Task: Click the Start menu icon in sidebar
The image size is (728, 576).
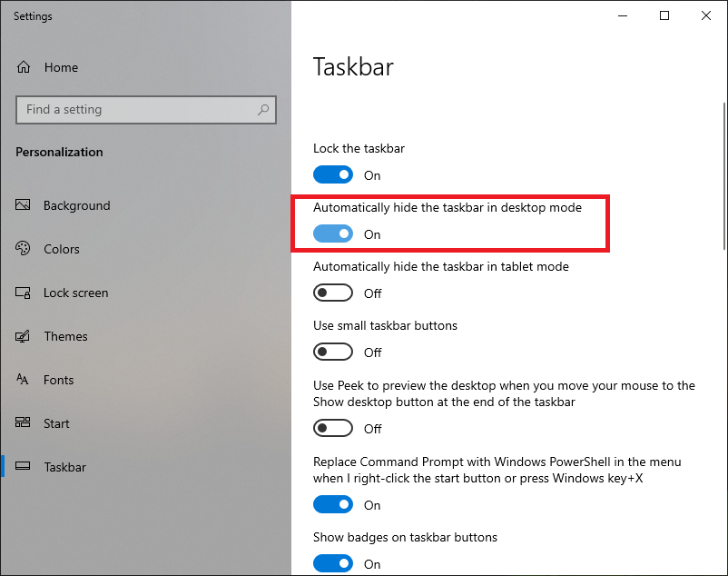Action: (x=24, y=423)
